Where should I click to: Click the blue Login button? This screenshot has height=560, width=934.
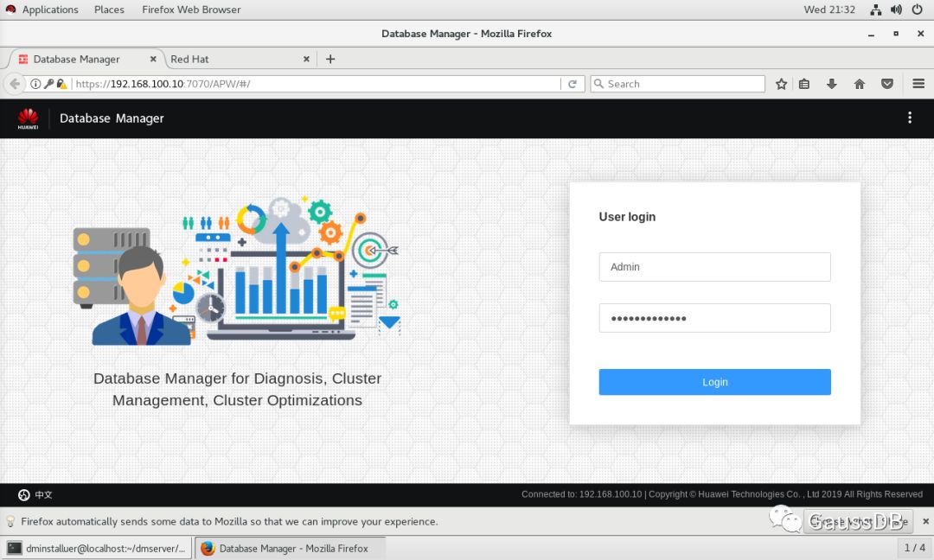tap(714, 382)
